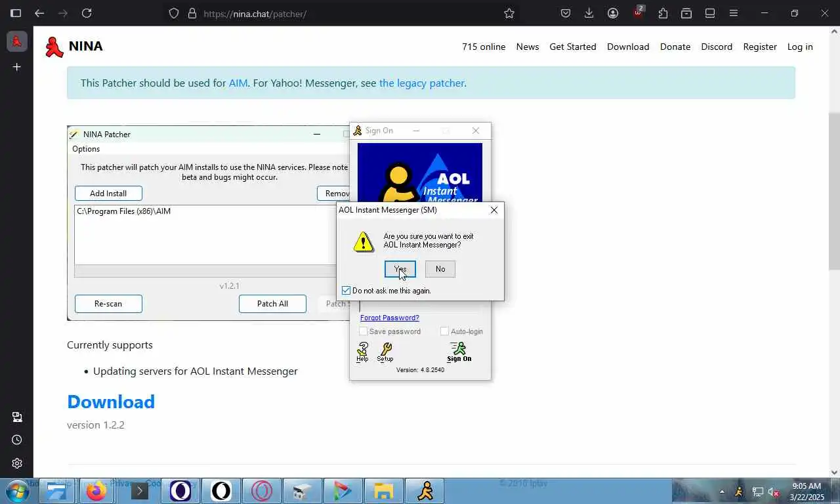This screenshot has width=840, height=504.
Task: Click the Save to Pocket icon
Action: tap(566, 13)
